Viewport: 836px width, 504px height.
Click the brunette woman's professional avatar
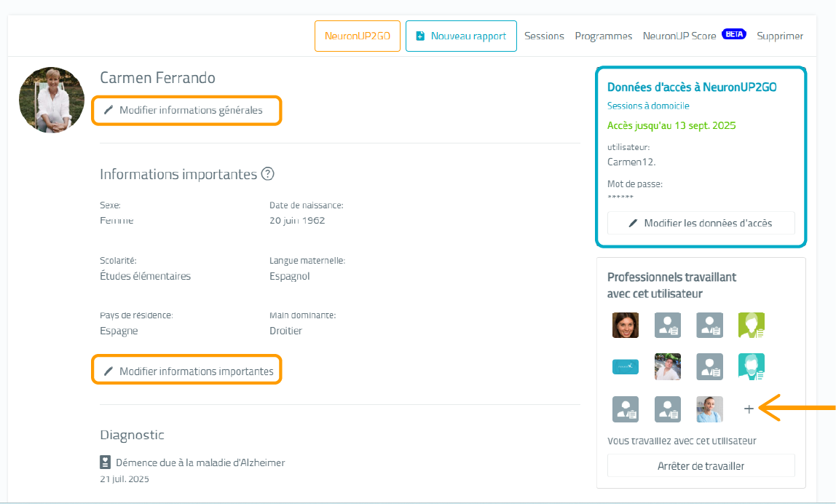[626, 326]
